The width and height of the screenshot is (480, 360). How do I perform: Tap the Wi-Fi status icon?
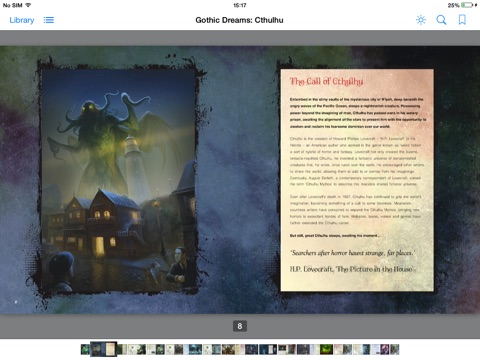click(28, 5)
